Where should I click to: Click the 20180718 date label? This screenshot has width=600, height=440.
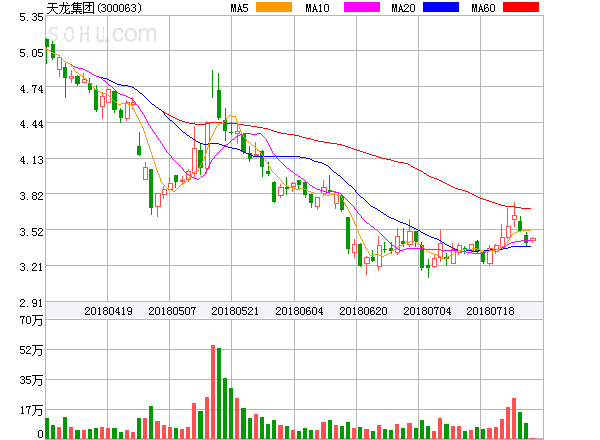(491, 311)
